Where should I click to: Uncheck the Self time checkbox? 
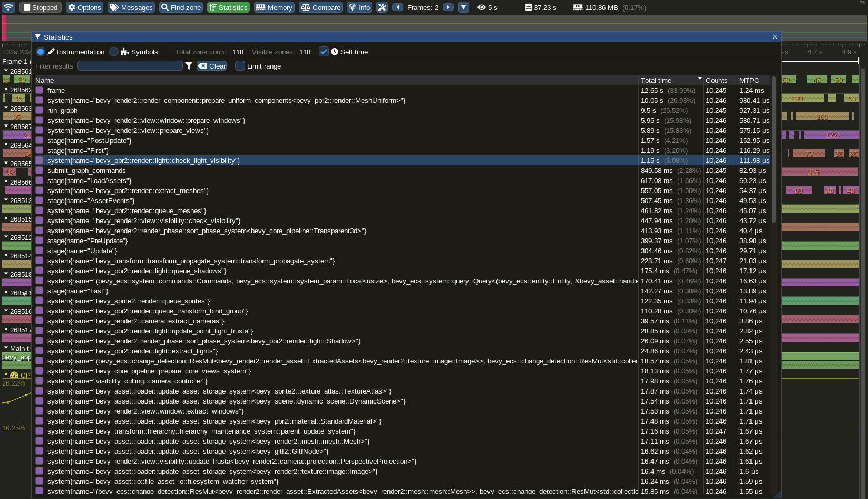coord(324,52)
